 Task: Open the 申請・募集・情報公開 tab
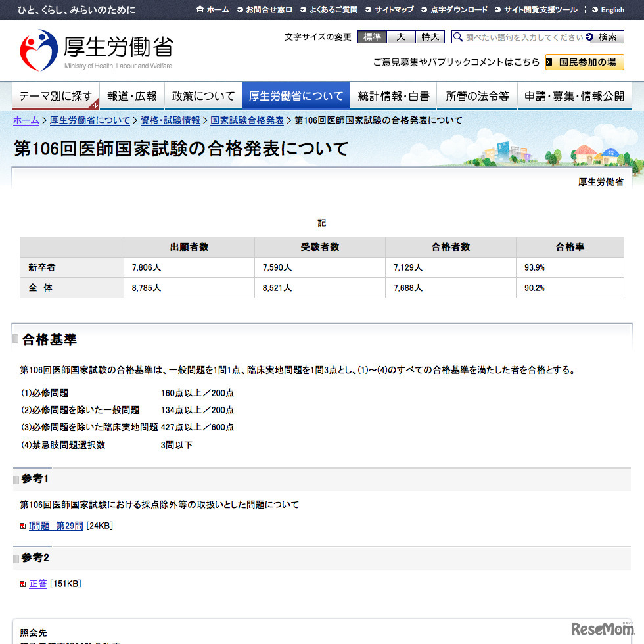coord(574,95)
